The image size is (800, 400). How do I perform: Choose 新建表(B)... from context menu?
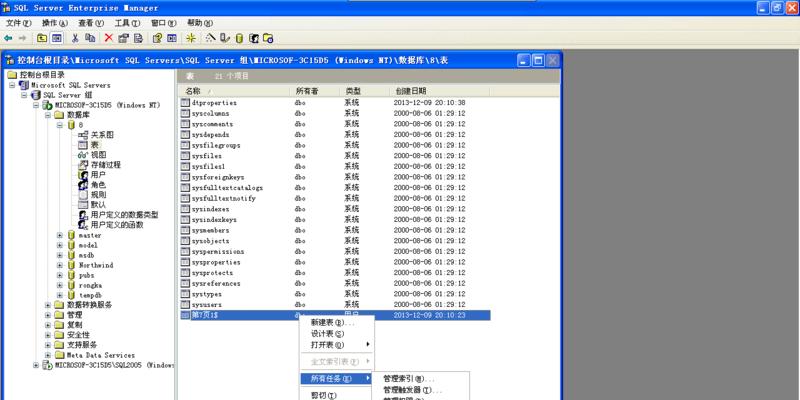click(337, 322)
